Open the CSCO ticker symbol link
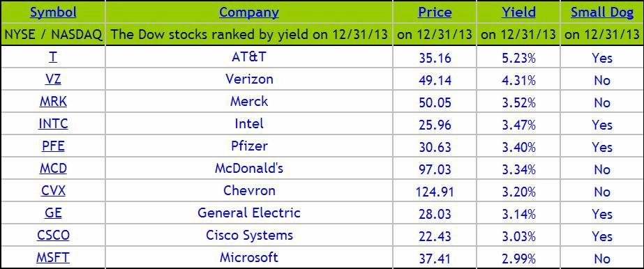 [x=53, y=236]
